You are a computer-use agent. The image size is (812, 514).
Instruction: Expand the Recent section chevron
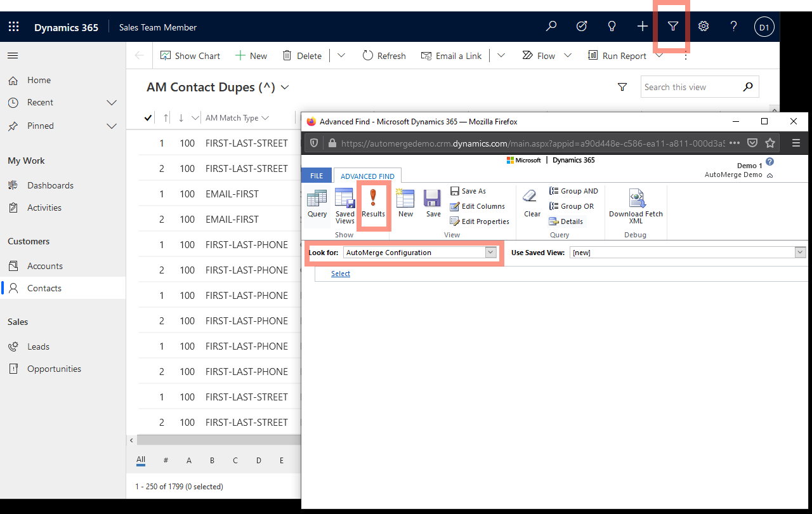click(x=112, y=103)
